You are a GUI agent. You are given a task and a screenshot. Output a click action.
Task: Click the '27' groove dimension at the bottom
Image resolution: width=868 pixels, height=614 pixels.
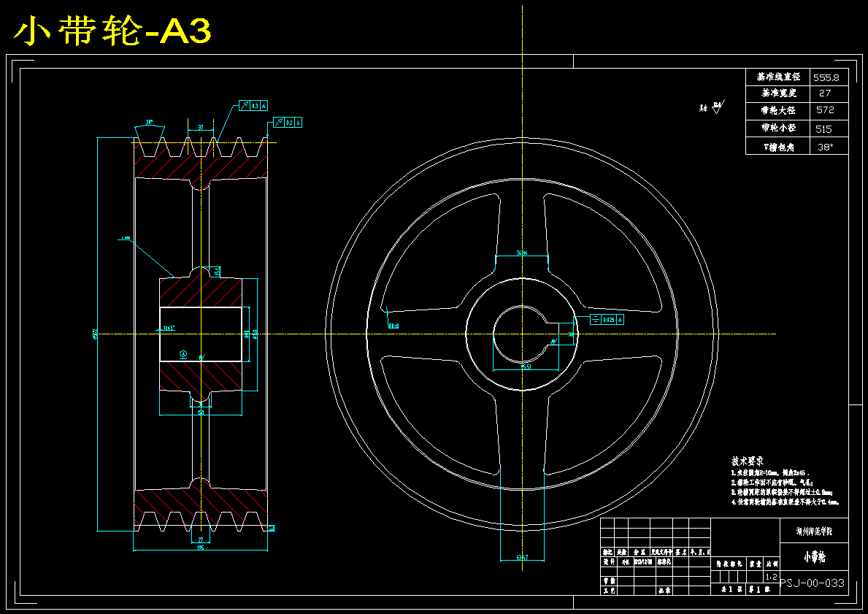(201, 540)
